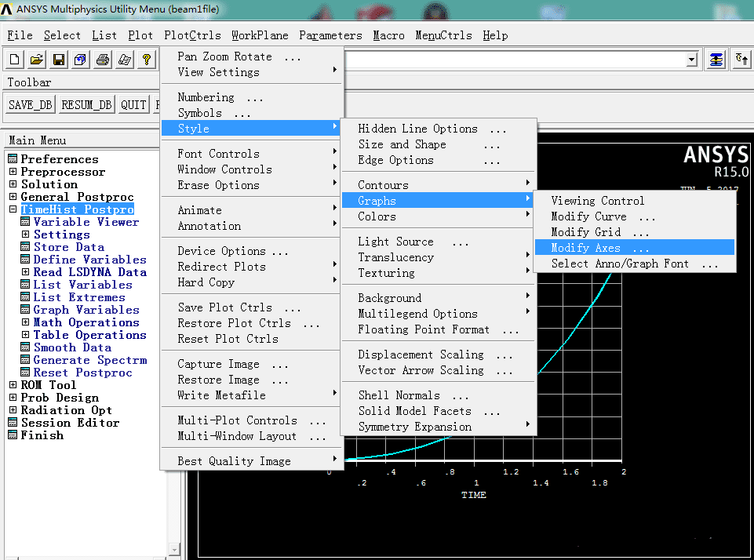The image size is (754, 560).
Task: Click the Raise Hidden layers icon
Action: tap(716, 60)
